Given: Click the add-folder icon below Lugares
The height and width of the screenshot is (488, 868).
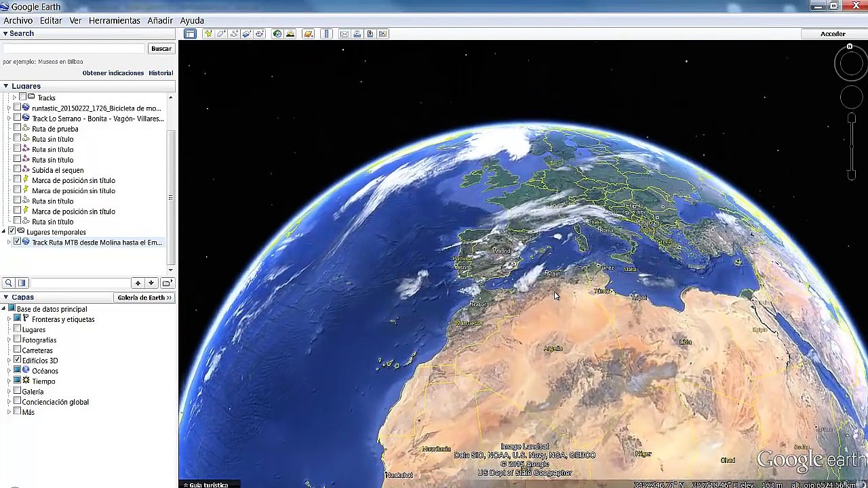Looking at the screenshot, I should [166, 283].
